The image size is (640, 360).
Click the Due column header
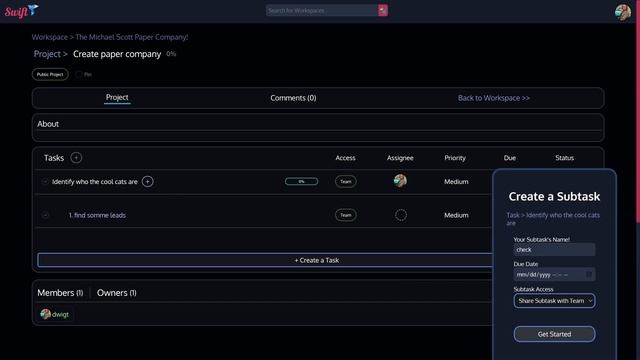pyautogui.click(x=510, y=158)
